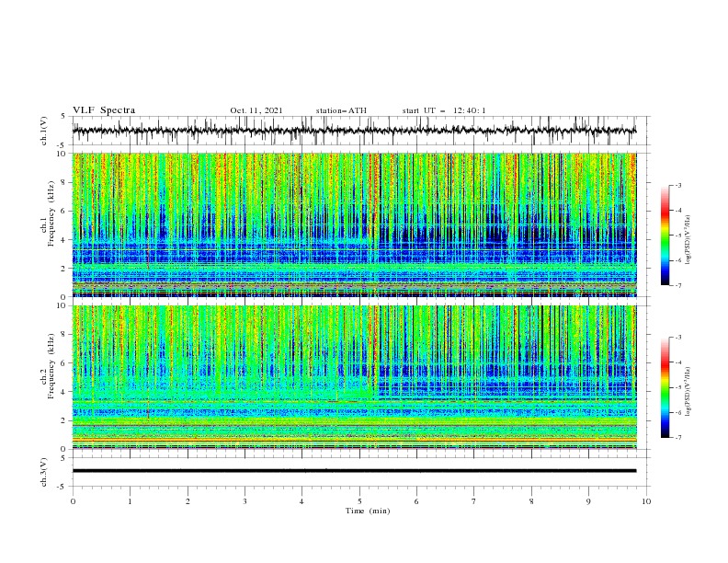Click the "10" kHz tick on ch.1 frequency axis
Viewport: 728px width, 563px height.
63,154
